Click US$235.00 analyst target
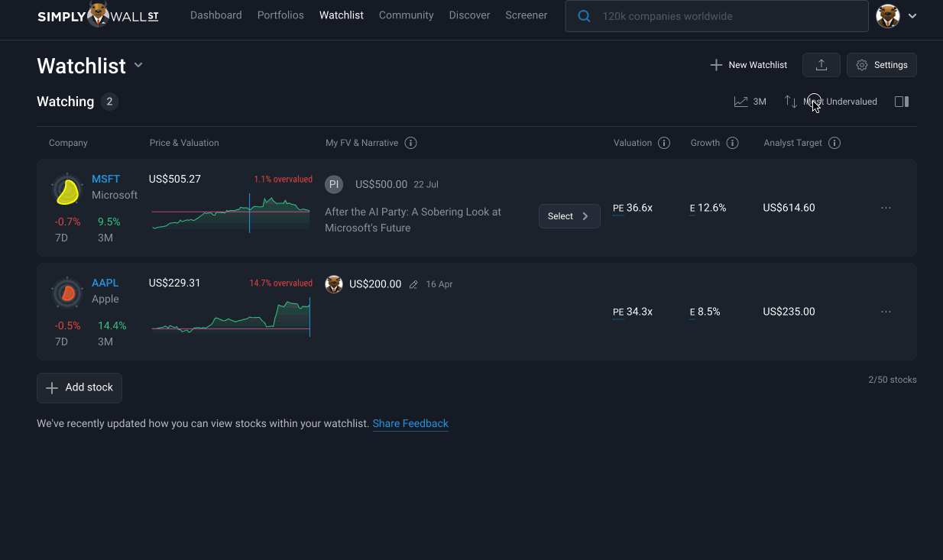 coord(789,312)
